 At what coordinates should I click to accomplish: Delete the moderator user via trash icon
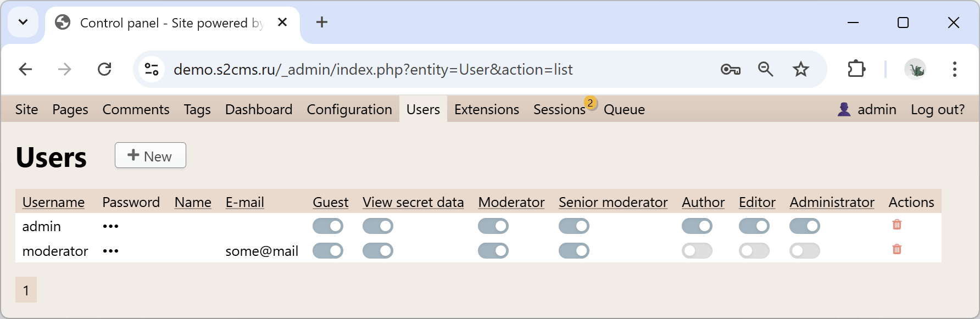click(897, 249)
